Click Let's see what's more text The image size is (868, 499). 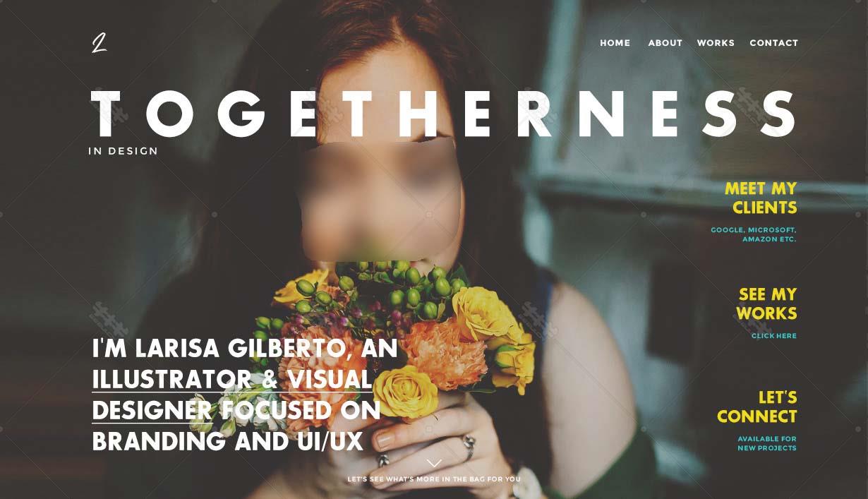434,479
